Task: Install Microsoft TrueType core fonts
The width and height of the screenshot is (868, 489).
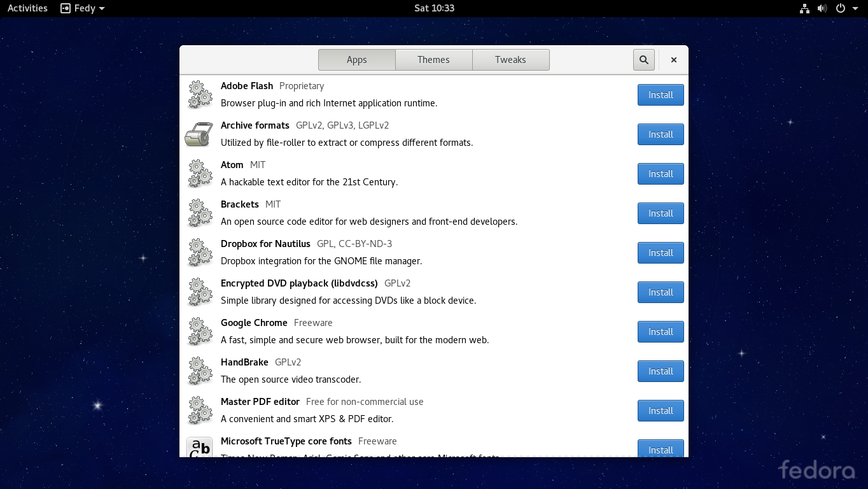Action: point(661,448)
